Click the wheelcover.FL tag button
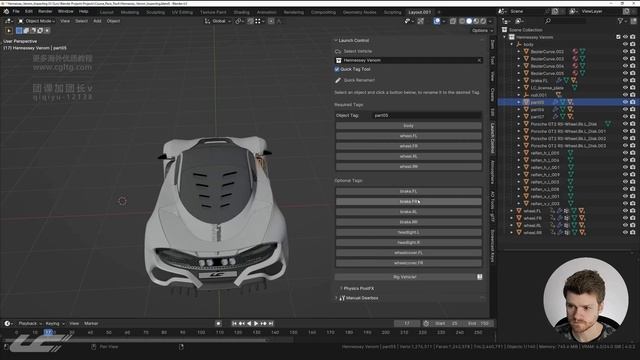Image resolution: width=640 pixels, height=360 pixels. click(408, 253)
